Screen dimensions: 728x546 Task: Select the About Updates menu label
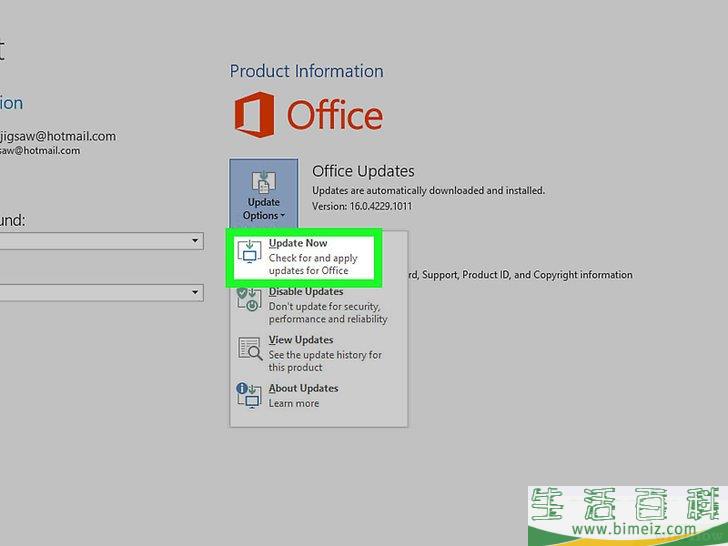[303, 388]
